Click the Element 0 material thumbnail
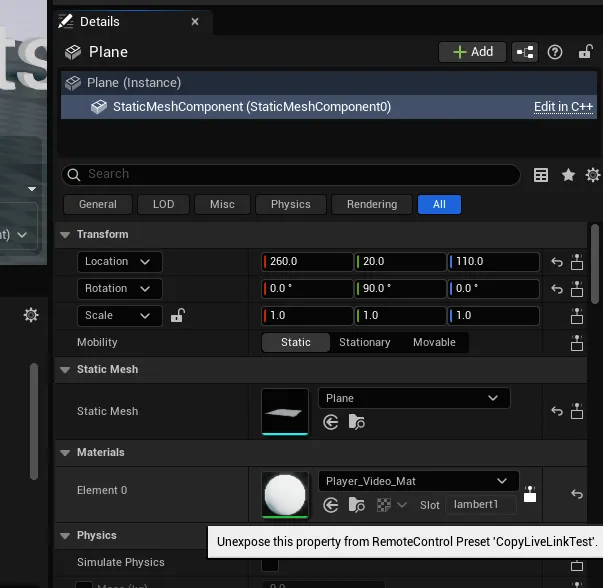603x588 pixels. pos(285,493)
